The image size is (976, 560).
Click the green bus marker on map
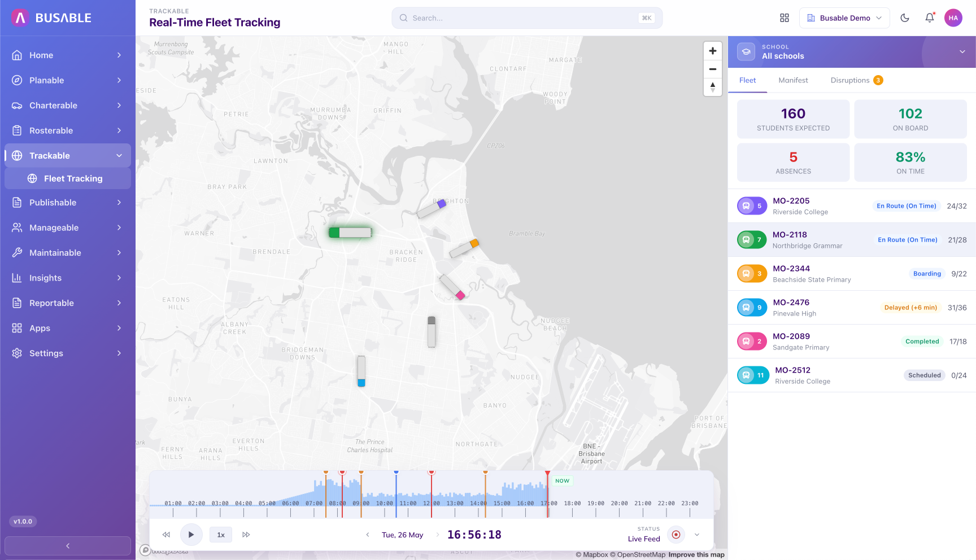[x=350, y=233]
